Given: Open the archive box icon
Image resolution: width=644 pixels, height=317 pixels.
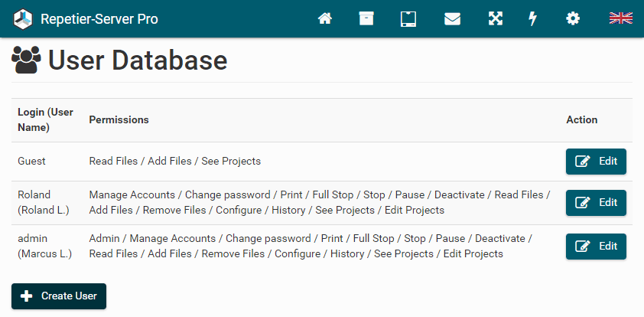Looking at the screenshot, I should (366, 18).
